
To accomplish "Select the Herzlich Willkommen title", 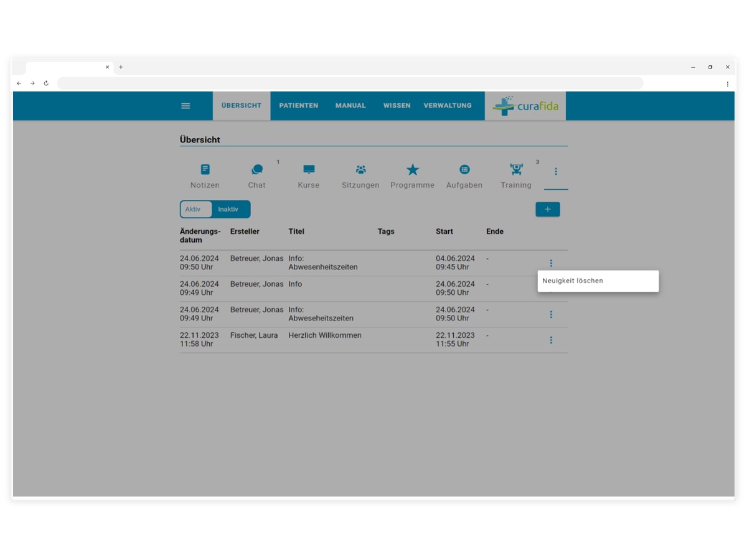I will [x=325, y=335].
